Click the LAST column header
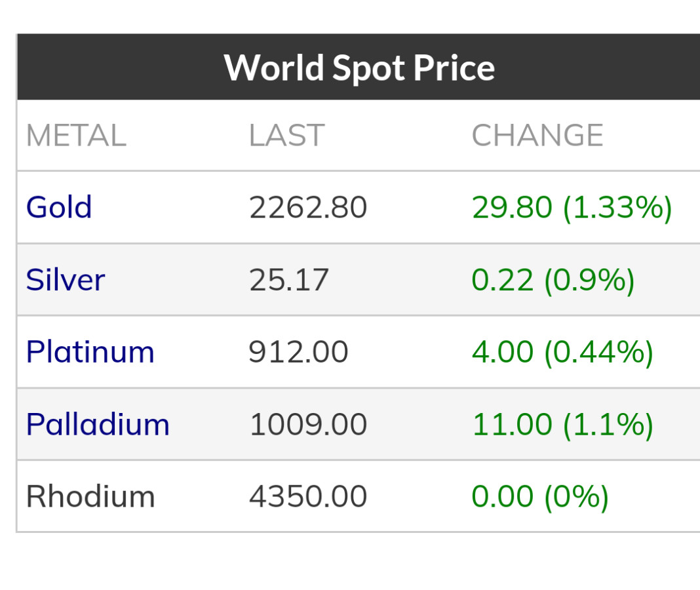 [x=286, y=136]
